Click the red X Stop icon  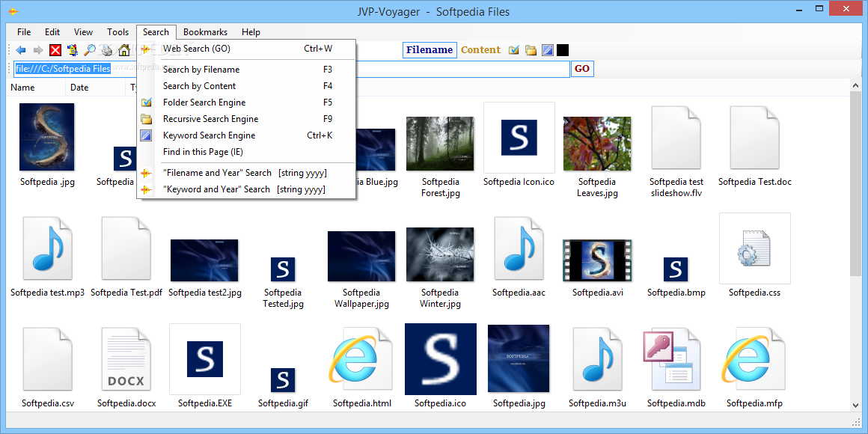[x=55, y=50]
